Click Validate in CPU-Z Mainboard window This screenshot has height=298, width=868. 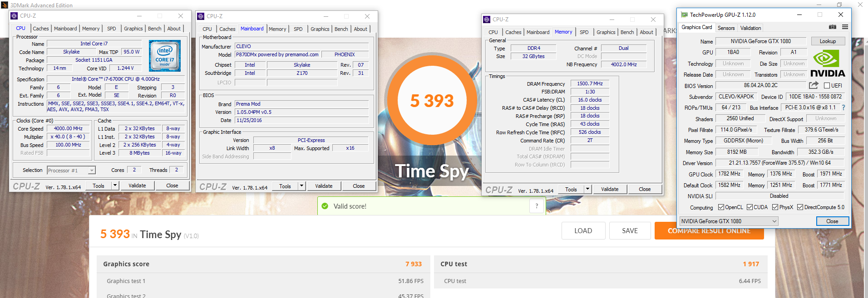[x=324, y=186]
